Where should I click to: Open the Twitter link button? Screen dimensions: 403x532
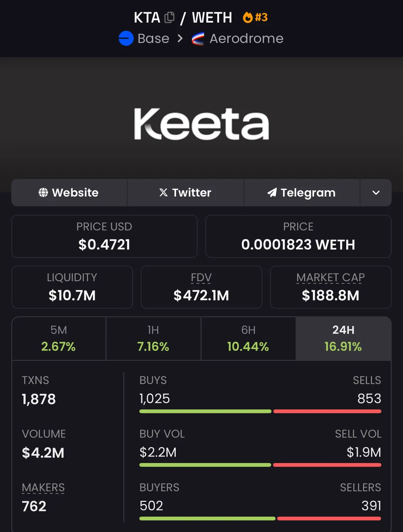tap(185, 192)
